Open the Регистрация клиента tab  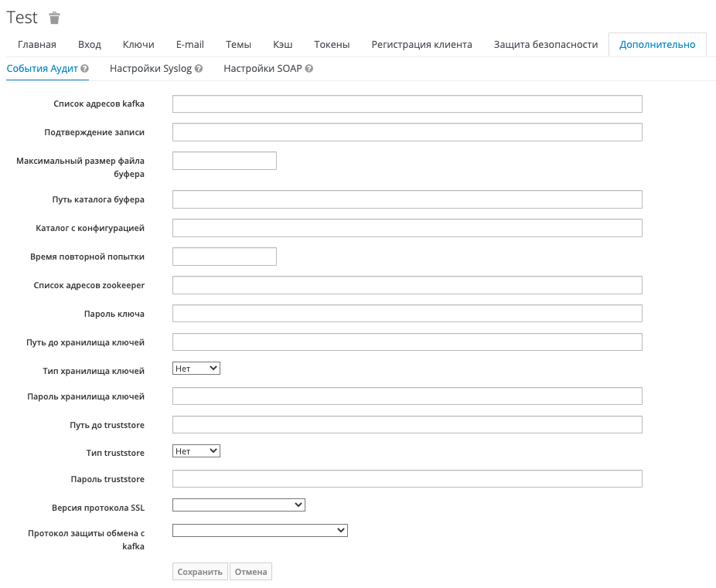point(421,45)
